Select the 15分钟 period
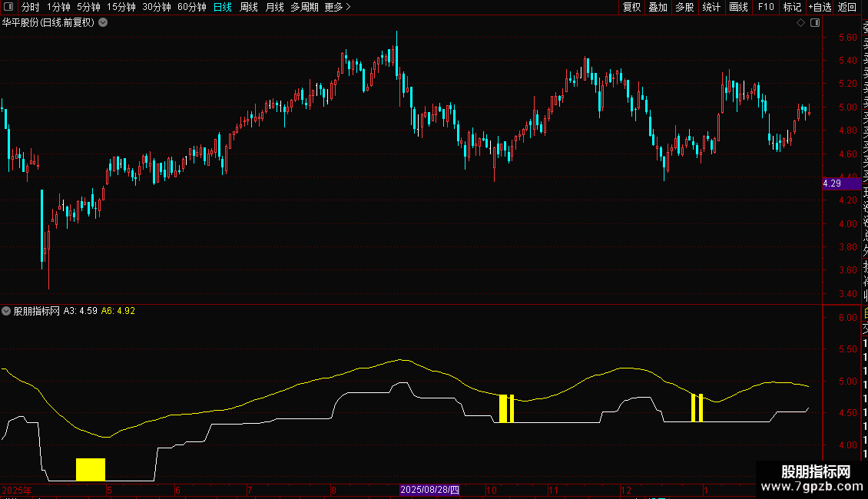This screenshot has width=868, height=499. (121, 7)
